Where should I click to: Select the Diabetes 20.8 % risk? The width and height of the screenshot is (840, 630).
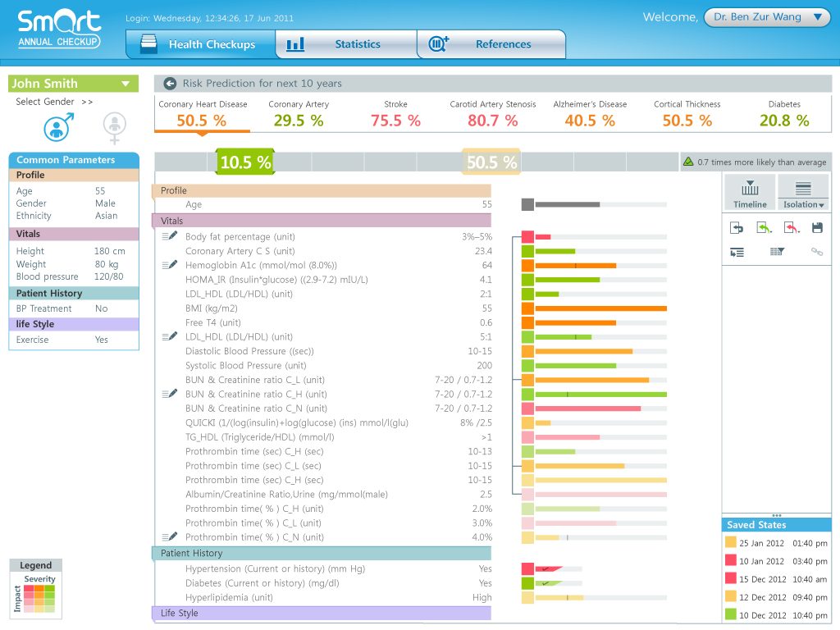pyautogui.click(x=783, y=113)
